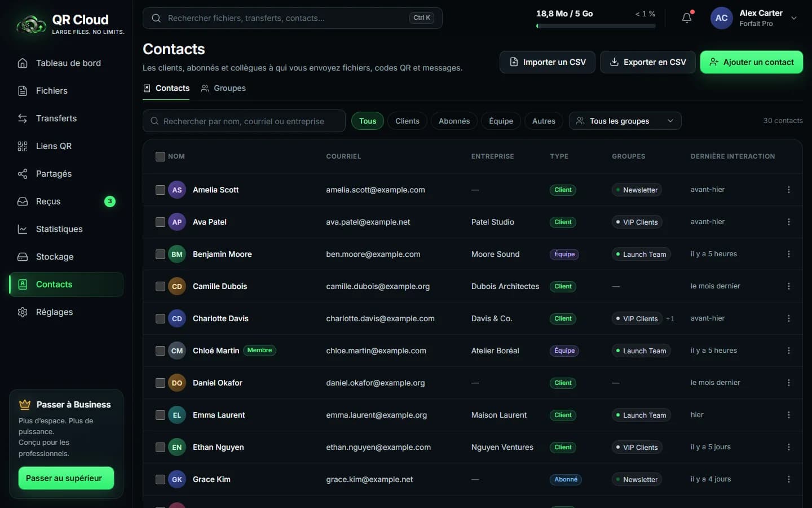The image size is (812, 508).
Task: Click the AC user avatar
Action: (721, 18)
